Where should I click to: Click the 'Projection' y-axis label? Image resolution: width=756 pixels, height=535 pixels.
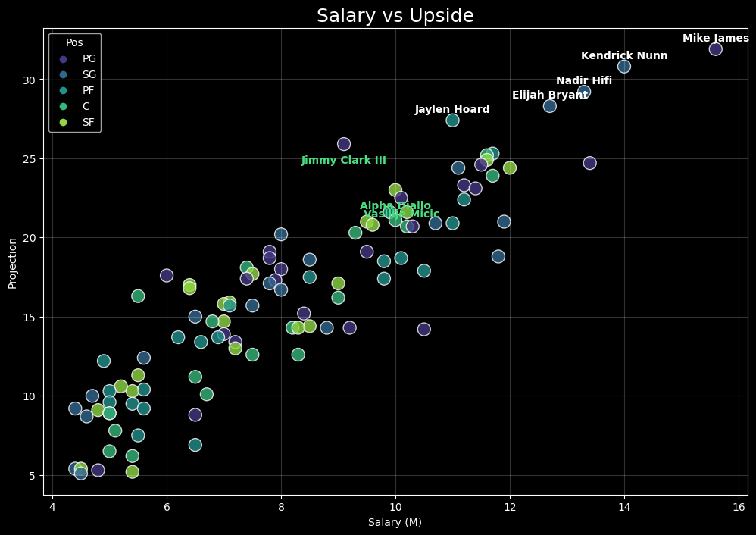click(12, 263)
